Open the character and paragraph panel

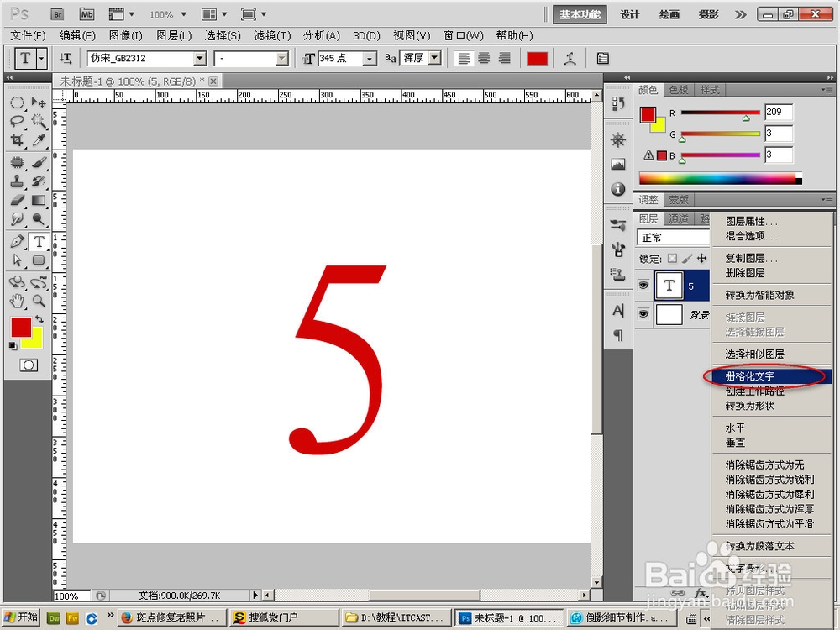click(602, 59)
